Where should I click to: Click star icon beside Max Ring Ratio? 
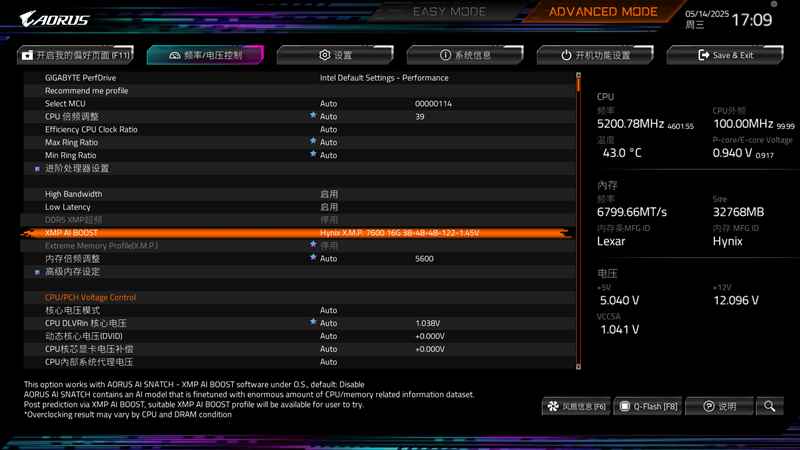pyautogui.click(x=313, y=141)
